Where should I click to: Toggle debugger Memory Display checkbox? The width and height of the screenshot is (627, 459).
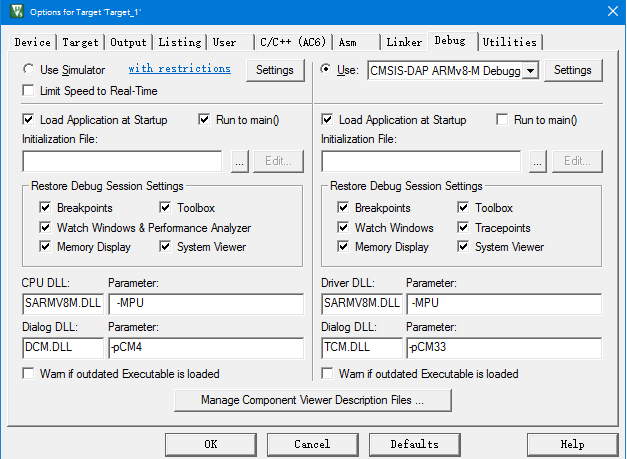[x=343, y=246]
